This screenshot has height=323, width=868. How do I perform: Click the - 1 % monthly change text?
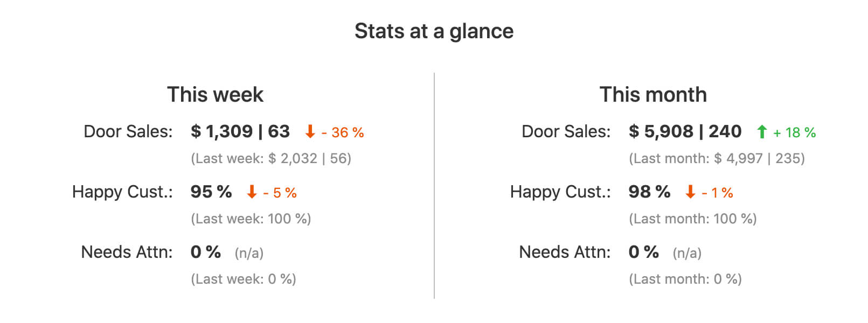point(718,193)
